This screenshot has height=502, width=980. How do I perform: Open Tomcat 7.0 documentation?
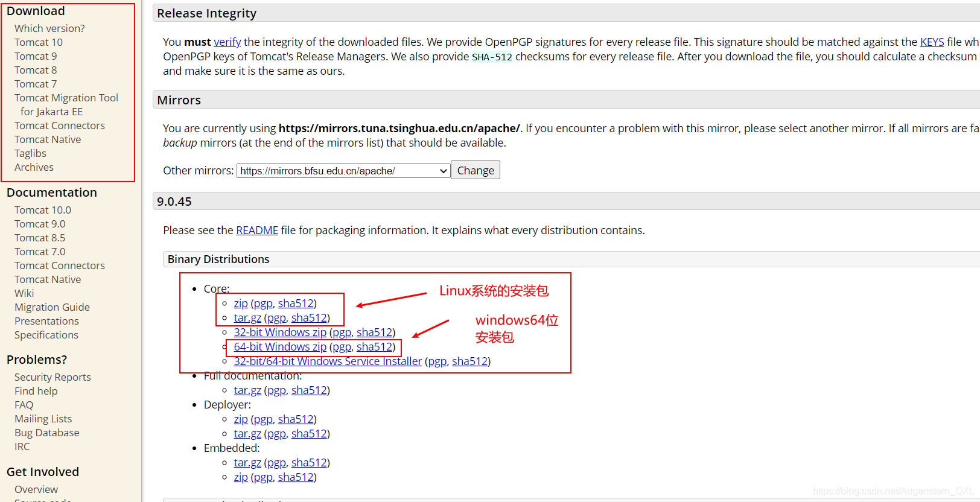click(40, 252)
